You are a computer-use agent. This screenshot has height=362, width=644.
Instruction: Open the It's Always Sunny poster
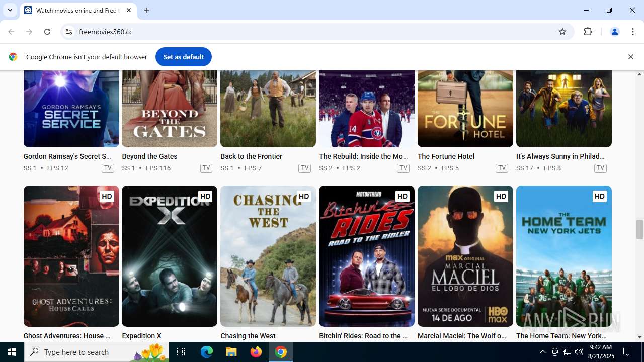coord(564,109)
